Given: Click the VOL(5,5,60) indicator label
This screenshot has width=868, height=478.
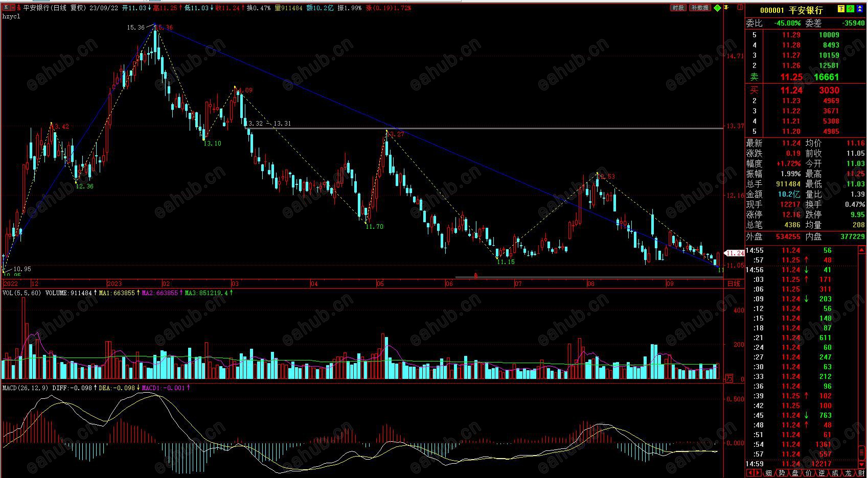Looking at the screenshot, I should coord(22,293).
